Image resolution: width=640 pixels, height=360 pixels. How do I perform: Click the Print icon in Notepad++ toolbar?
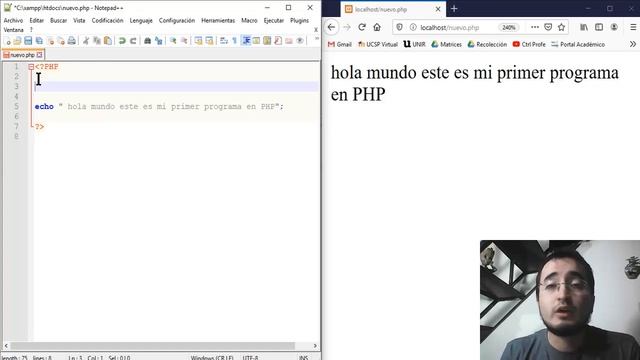[72, 41]
